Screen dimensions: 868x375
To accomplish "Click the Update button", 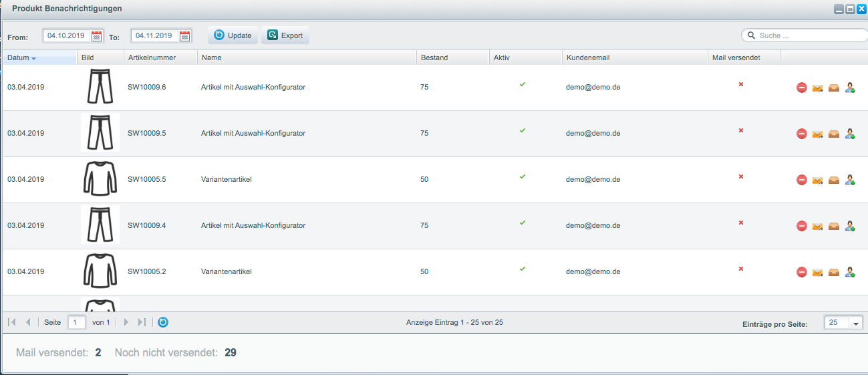I will coord(233,35).
